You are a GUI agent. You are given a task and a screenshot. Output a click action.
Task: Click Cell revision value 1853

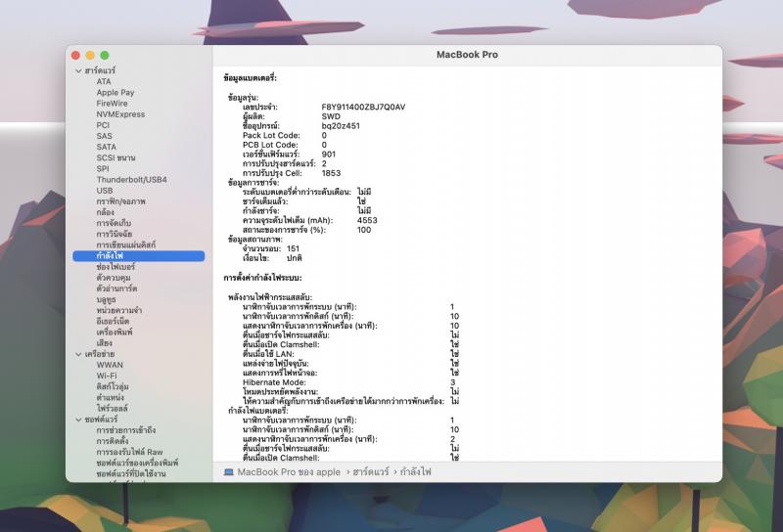click(x=331, y=173)
